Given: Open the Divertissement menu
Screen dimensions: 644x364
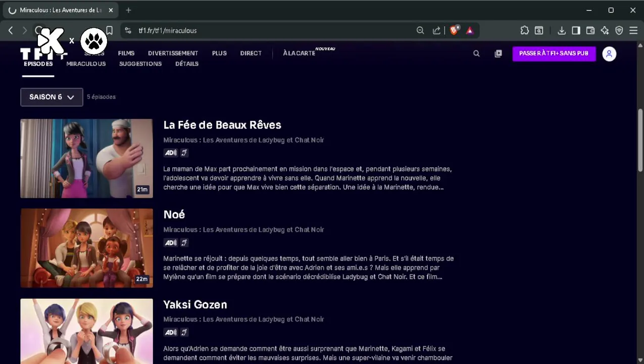Looking at the screenshot, I should pyautogui.click(x=173, y=53).
